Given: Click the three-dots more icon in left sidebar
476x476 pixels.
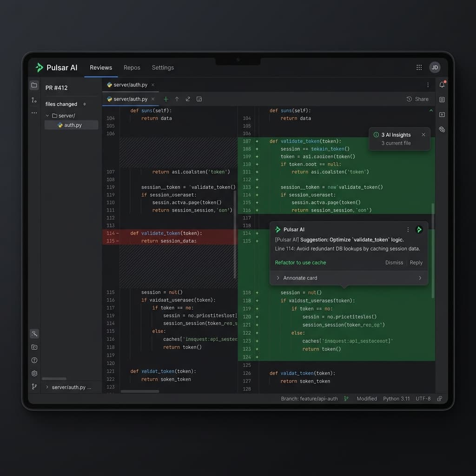Looking at the screenshot, I should point(34,113).
